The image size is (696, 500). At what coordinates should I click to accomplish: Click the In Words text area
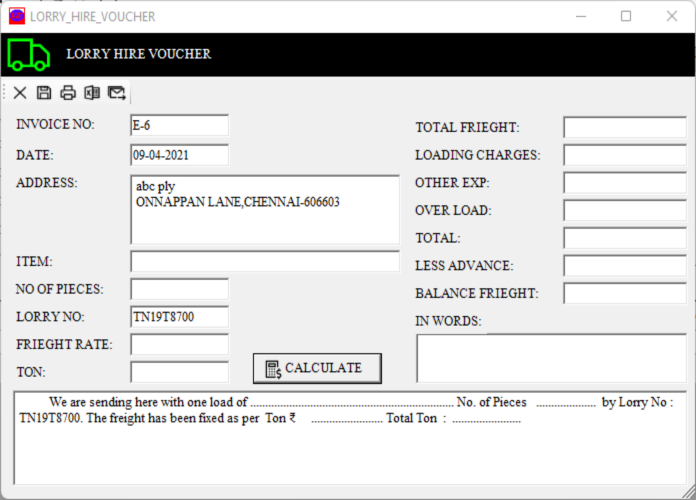[x=551, y=358]
